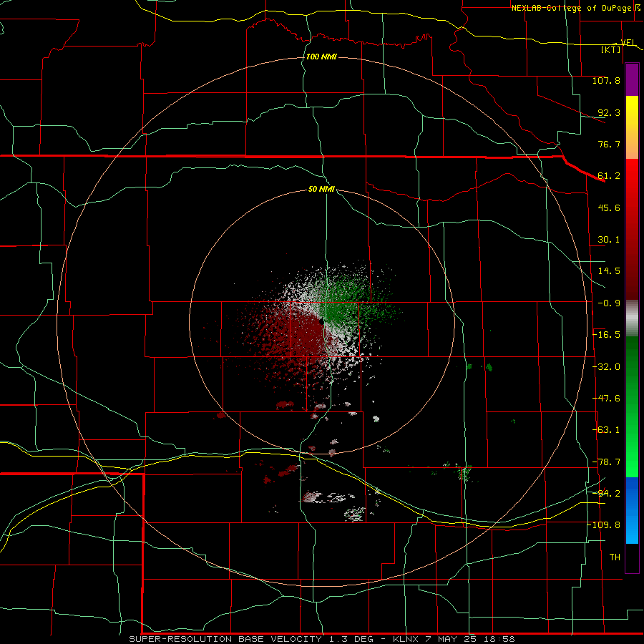Image resolution: width=644 pixels, height=644 pixels.
Task: Click the 61.2 scale value
Action: tap(609, 176)
